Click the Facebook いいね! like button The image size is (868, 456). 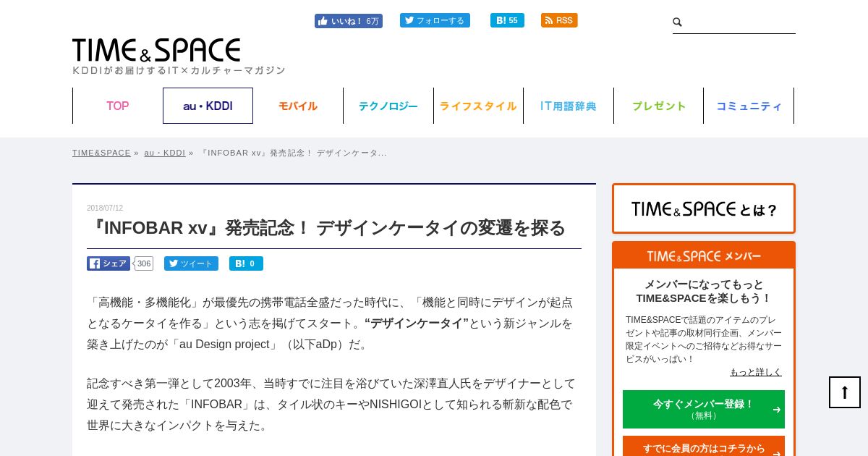point(348,21)
